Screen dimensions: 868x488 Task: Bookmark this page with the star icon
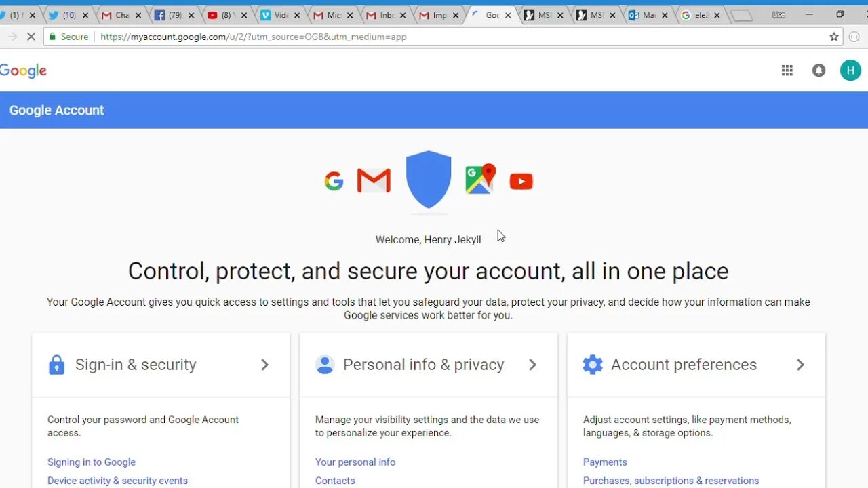click(x=834, y=37)
